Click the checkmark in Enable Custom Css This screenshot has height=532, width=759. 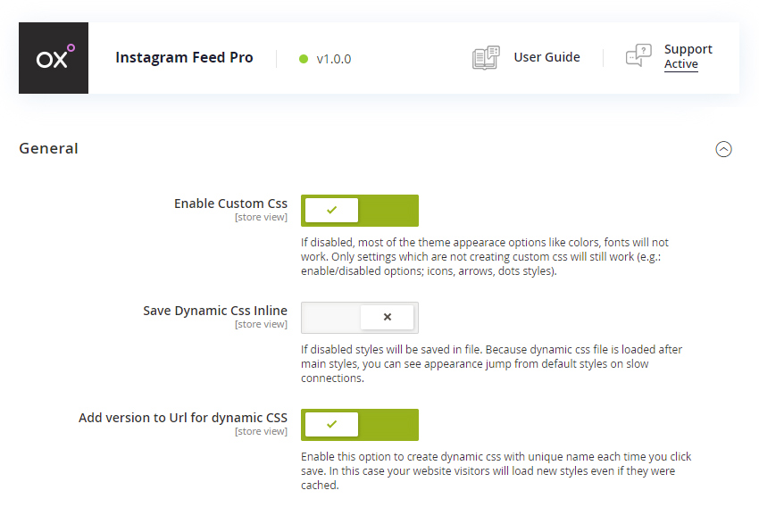pos(331,210)
